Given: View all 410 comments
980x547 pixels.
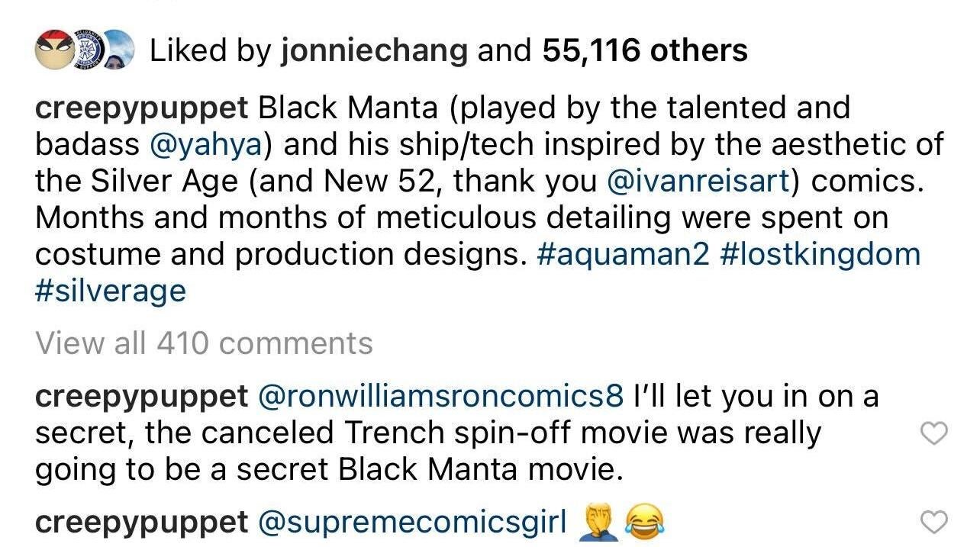Looking at the screenshot, I should coord(204,343).
